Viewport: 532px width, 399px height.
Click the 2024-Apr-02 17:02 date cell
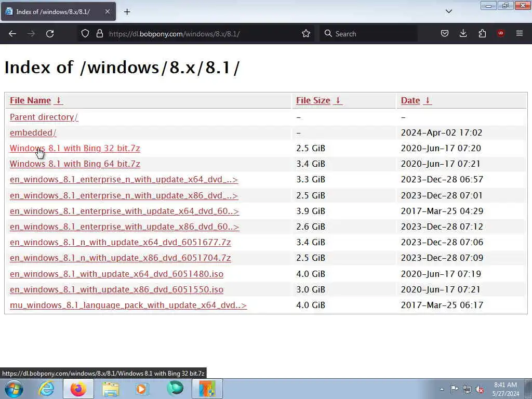[x=442, y=132]
